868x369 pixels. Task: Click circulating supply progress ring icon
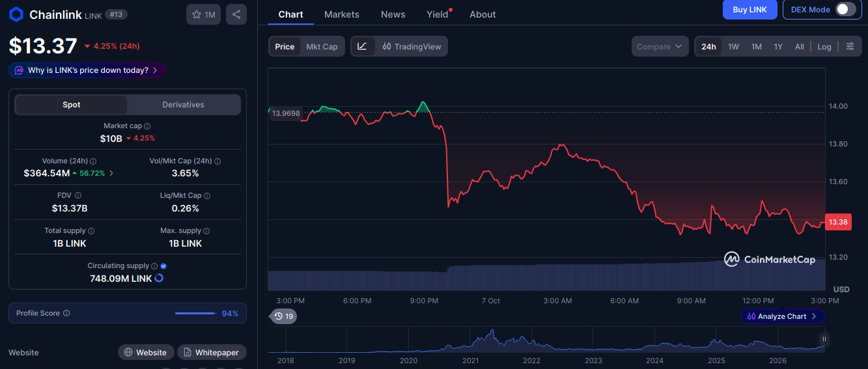point(158,278)
